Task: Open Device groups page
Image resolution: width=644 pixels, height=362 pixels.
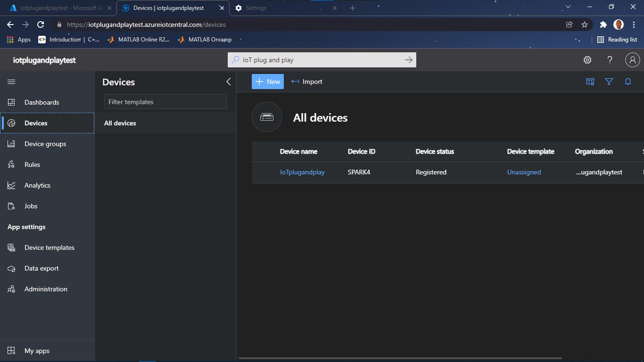Action: [x=47, y=144]
